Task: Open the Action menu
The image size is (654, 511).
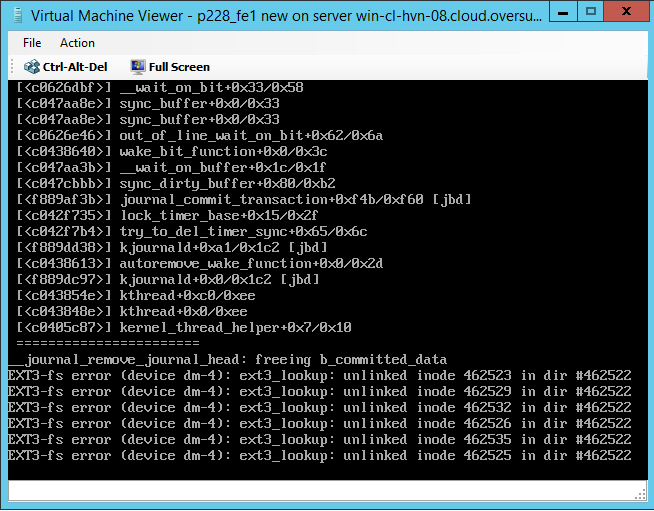Action: tap(77, 43)
